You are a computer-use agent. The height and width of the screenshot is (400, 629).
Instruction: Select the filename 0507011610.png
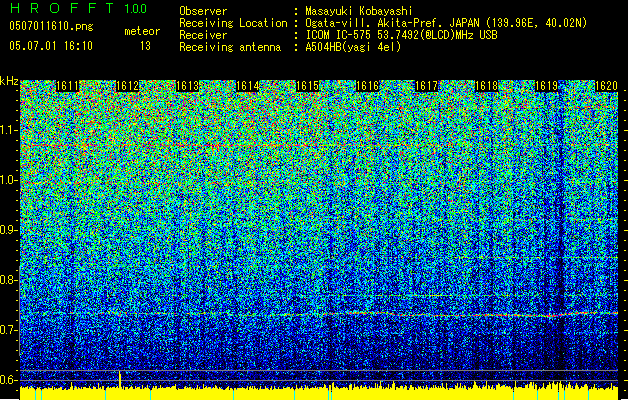point(51,26)
